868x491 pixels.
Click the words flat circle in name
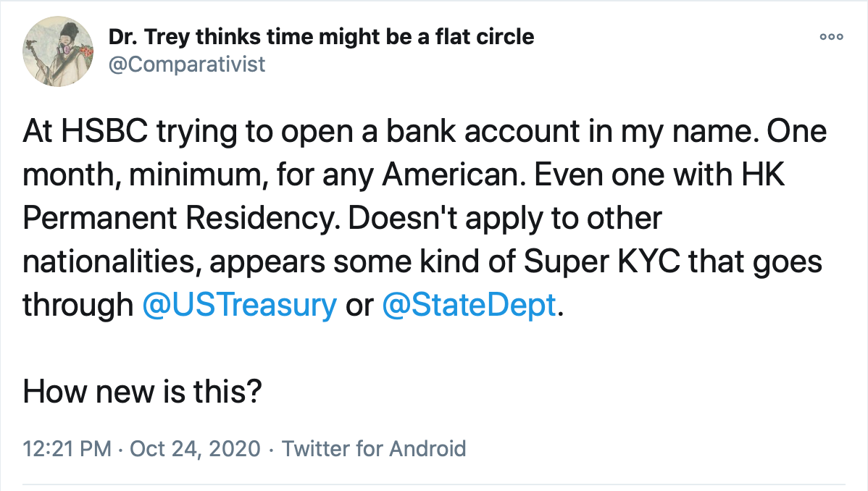485,37
